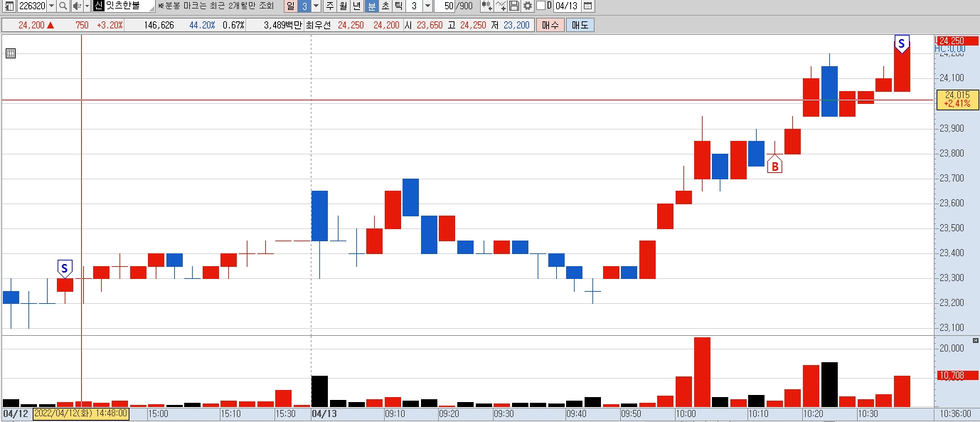Click the 매수 buy button
This screenshot has width=980, height=422.
[x=550, y=25]
